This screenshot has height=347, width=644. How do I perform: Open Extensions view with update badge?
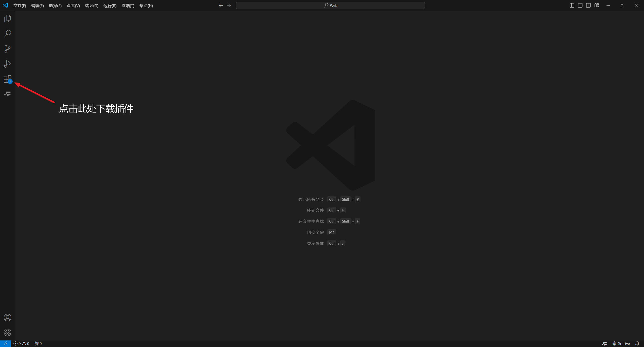click(8, 79)
